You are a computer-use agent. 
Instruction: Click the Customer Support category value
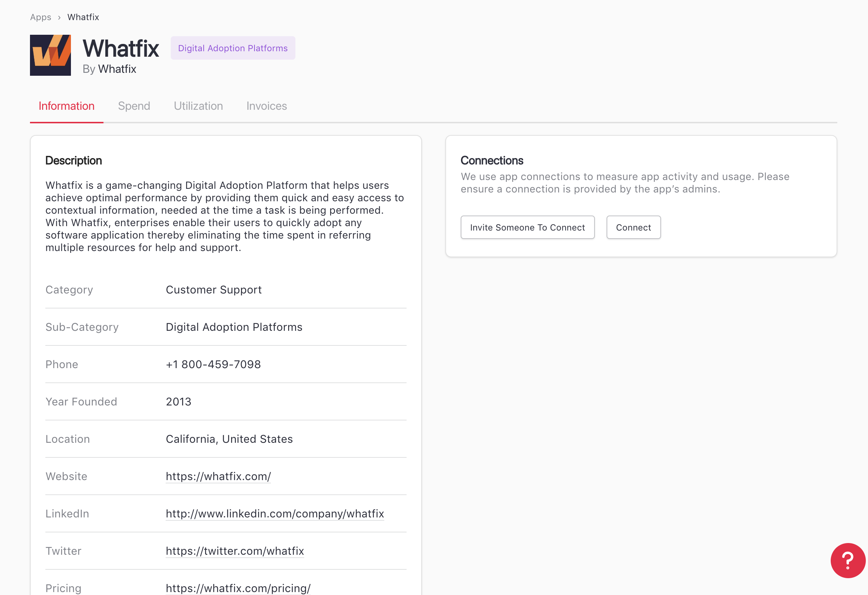coord(213,290)
